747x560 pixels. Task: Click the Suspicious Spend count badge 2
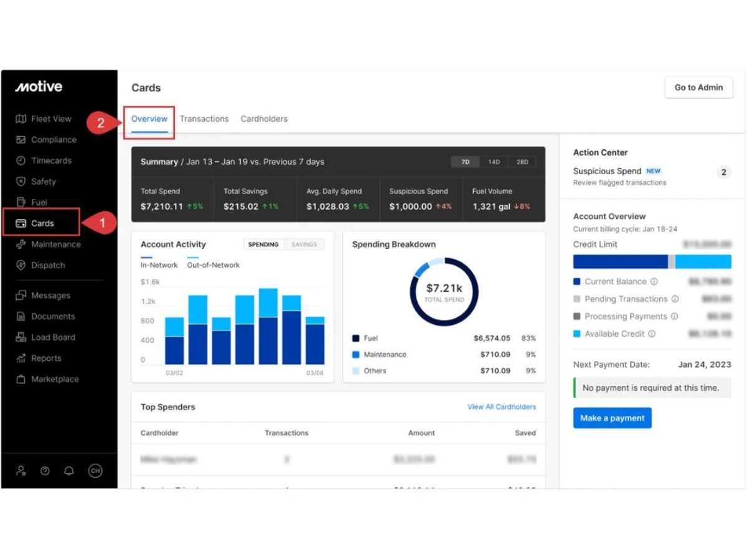[x=723, y=172]
